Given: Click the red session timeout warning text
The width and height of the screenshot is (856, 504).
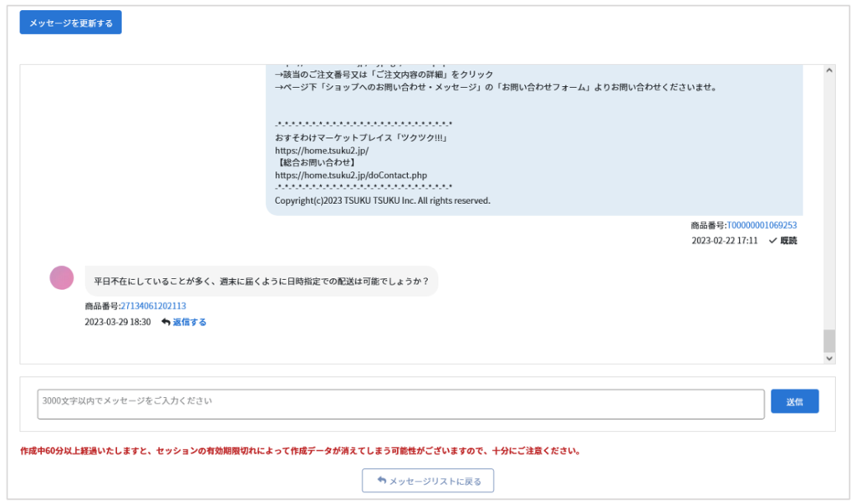Looking at the screenshot, I should pos(300,451).
